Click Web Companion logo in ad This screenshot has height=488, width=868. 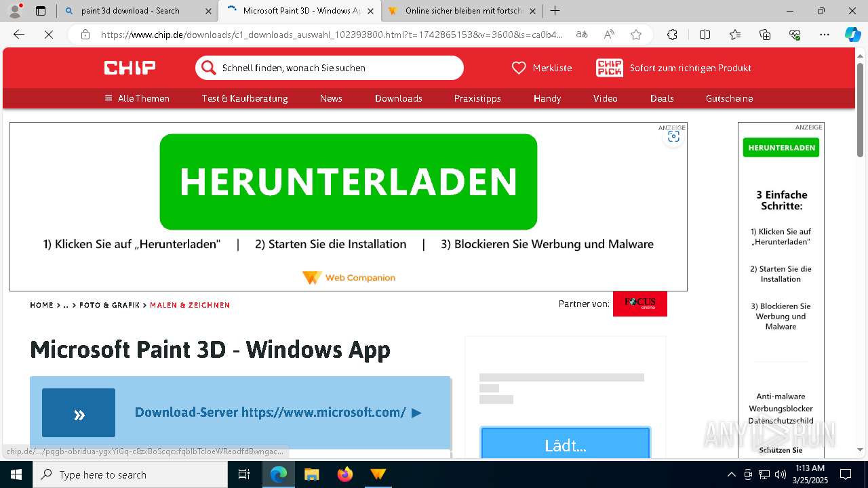click(349, 278)
